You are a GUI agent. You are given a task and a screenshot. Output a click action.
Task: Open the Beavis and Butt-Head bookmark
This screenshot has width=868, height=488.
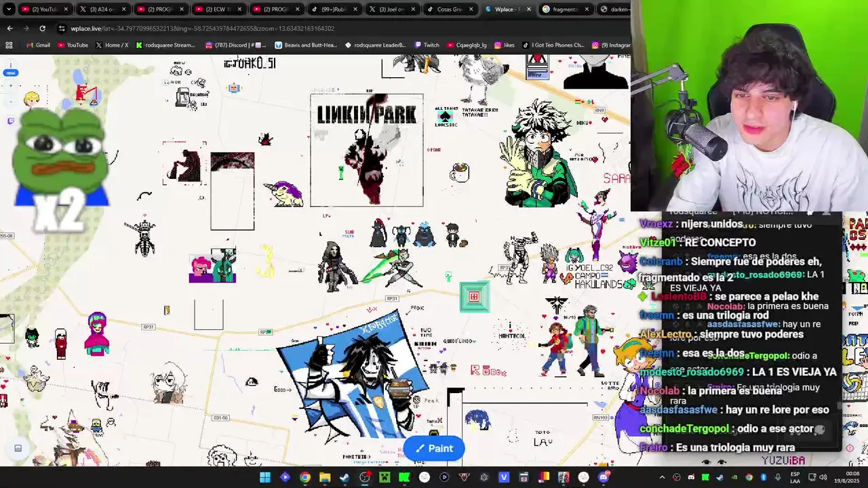tap(306, 45)
